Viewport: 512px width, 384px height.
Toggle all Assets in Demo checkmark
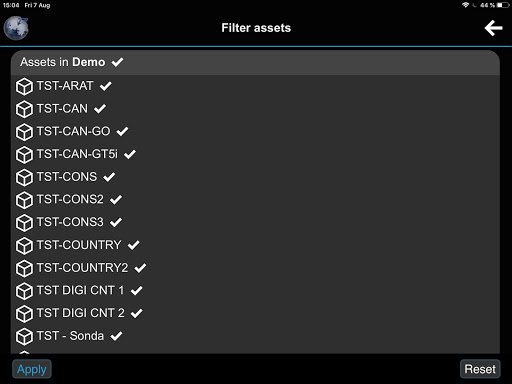pyautogui.click(x=117, y=62)
